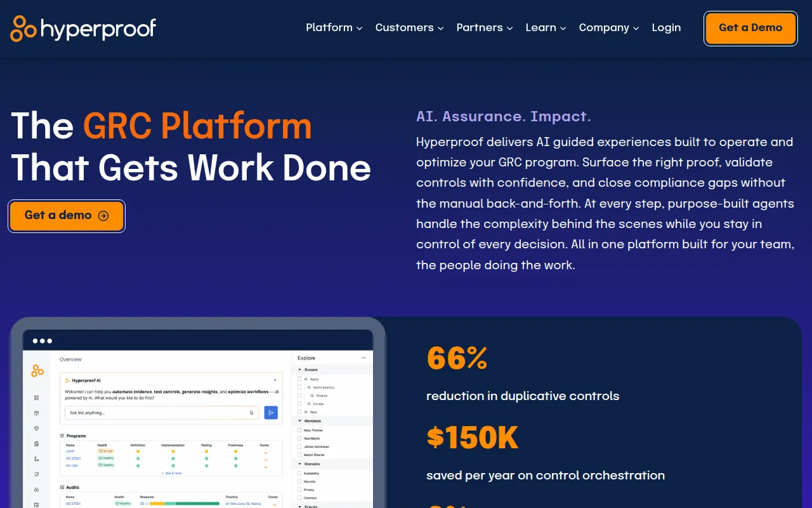Screen dimensions: 812x508
Task: Click the ISO 27001 audit requests progress bar
Action: coord(183,504)
